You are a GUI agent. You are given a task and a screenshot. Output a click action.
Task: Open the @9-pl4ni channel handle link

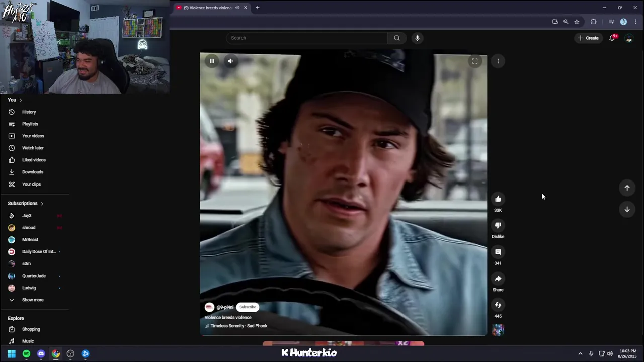click(225, 307)
